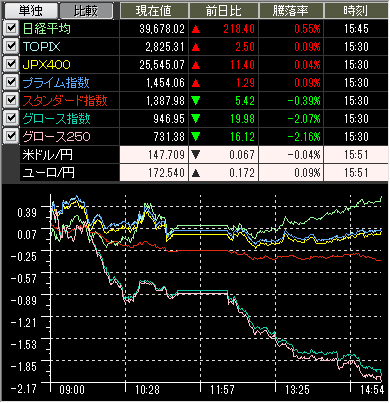Click the red up arrow beside TOPIX
The width and height of the screenshot is (390, 403).
[196, 47]
